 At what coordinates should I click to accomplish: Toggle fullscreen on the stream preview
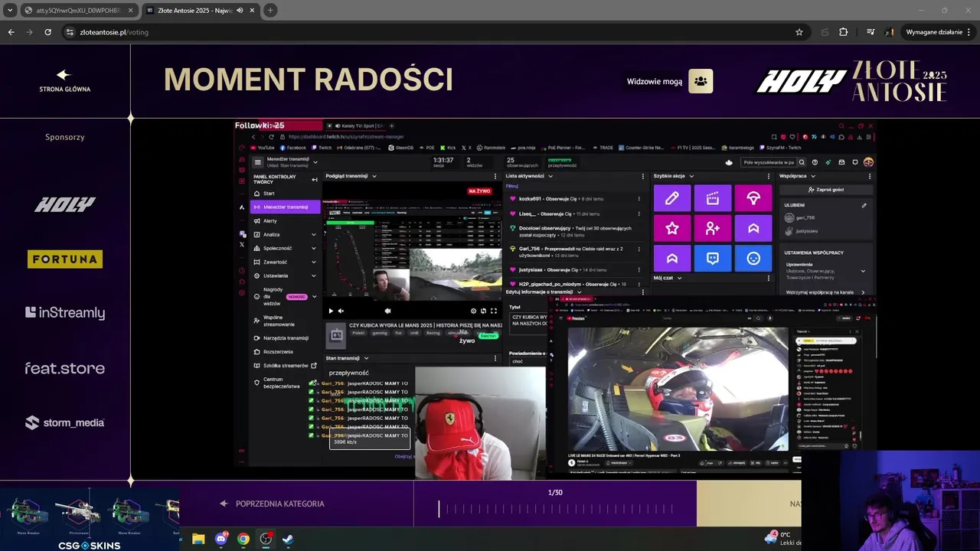493,311
